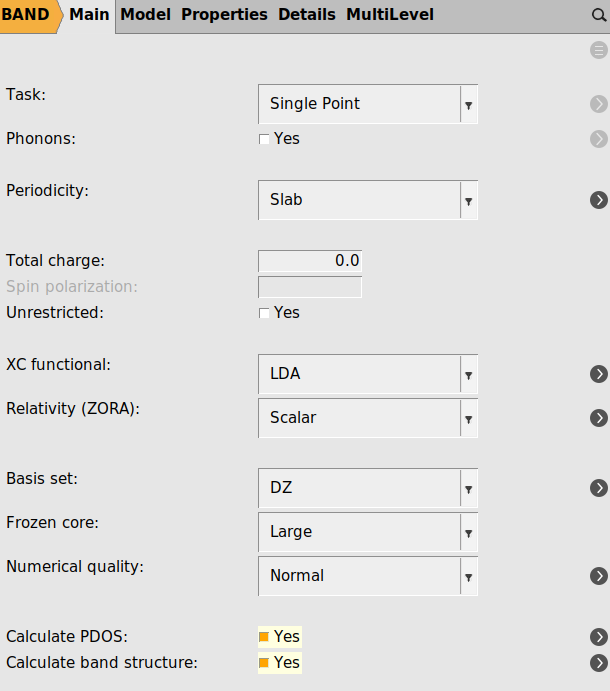This screenshot has height=691, width=610.
Task: Disable Calculate PDOS checkbox
Action: [265, 637]
